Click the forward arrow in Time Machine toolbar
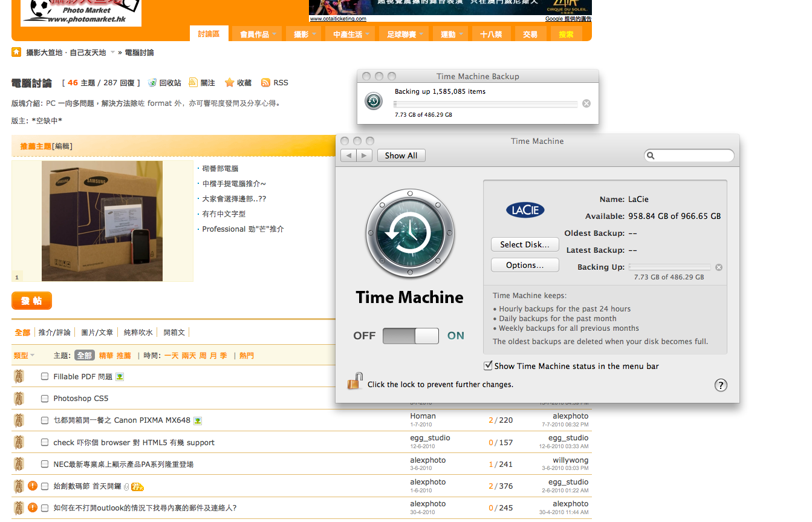Image resolution: width=812 pixels, height=522 pixels. [364, 155]
